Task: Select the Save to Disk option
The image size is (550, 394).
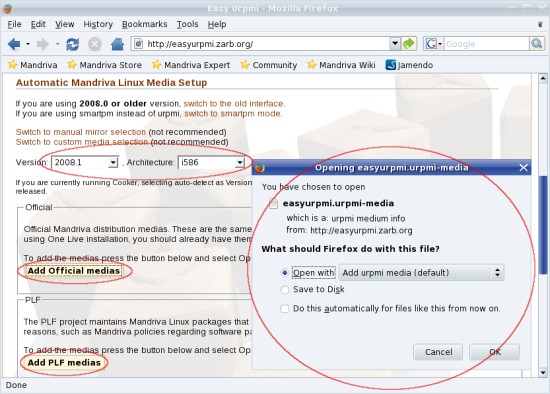Action: pyautogui.click(x=313, y=289)
